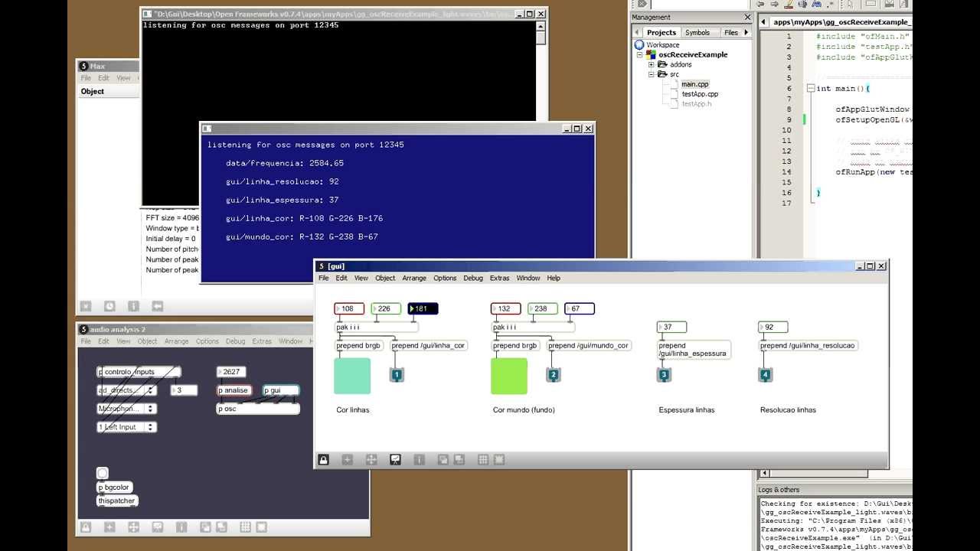Switch to the Files tab
Image resolution: width=980 pixels, height=551 pixels.
(x=731, y=32)
